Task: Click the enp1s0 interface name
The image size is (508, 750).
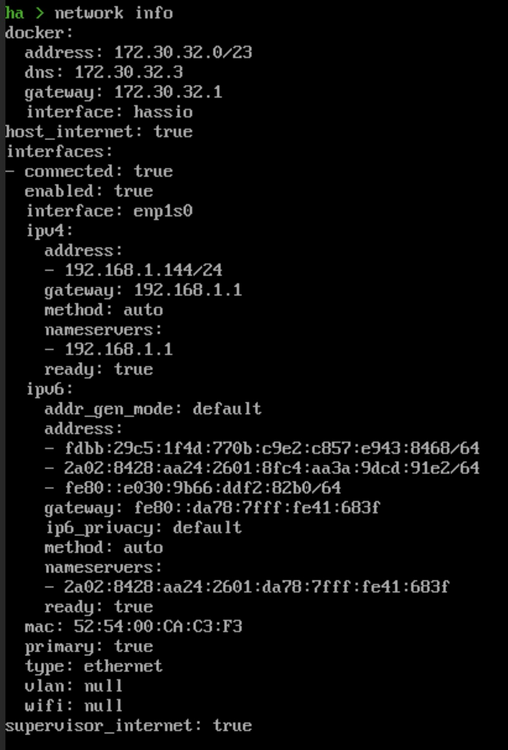Action: tap(163, 210)
